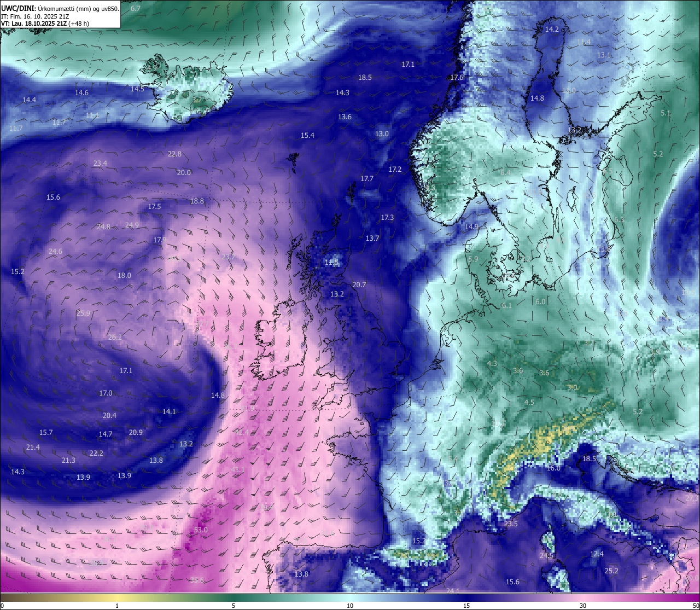Screen dimensions: 700x610
Task: Click the 16.0 value south of the Alps
Action: (553, 468)
